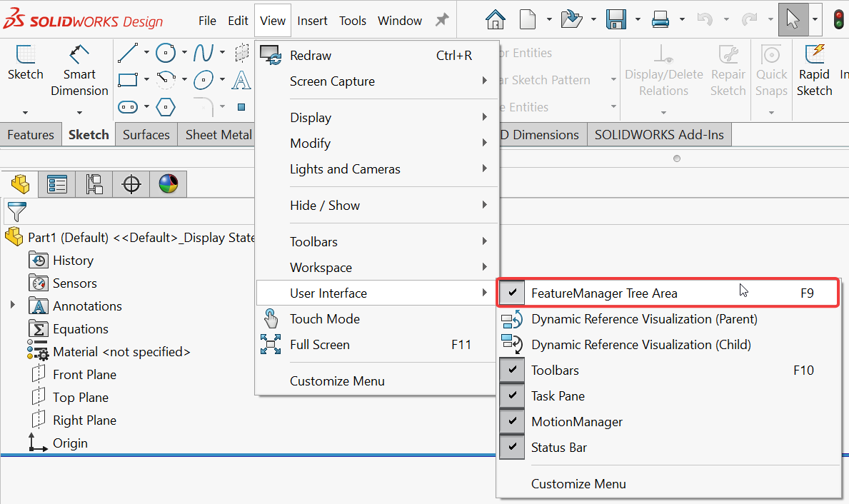Open the Hide / Show submenu
This screenshot has width=849, height=504.
tap(377, 205)
